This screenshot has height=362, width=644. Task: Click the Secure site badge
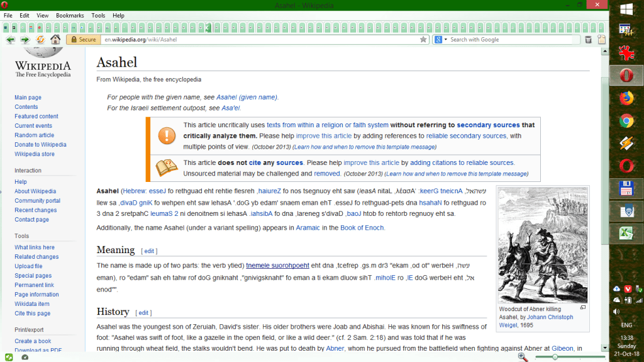83,40
